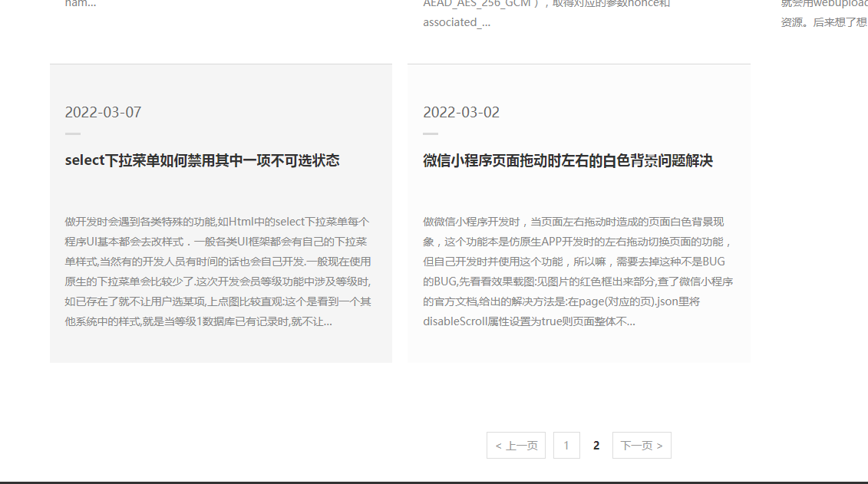868x484 pixels.
Task: Click the 'associated_...' truncated text line
Action: pyautogui.click(x=457, y=22)
